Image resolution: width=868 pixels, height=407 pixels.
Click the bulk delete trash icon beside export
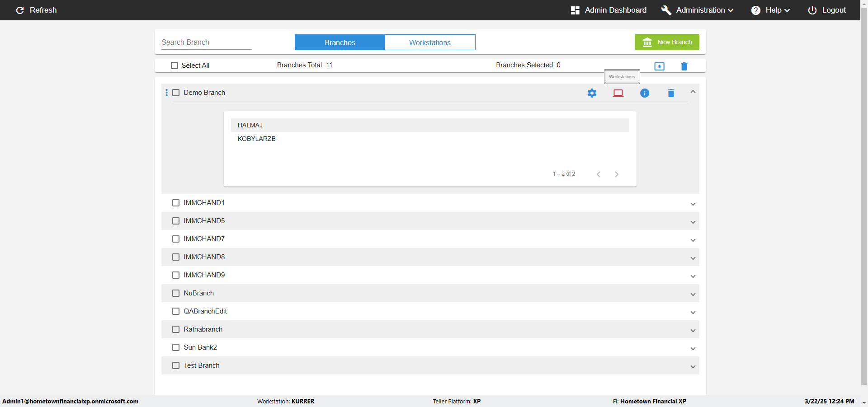point(684,66)
